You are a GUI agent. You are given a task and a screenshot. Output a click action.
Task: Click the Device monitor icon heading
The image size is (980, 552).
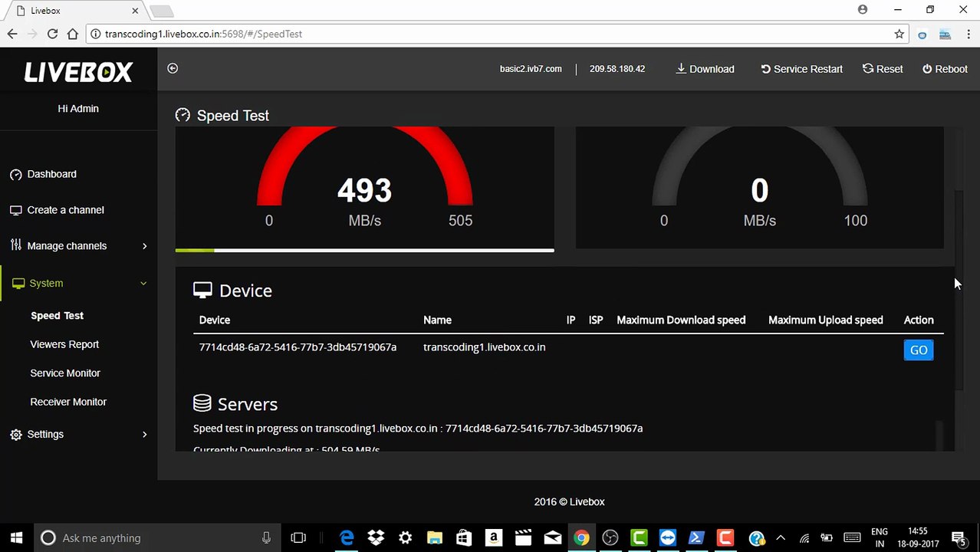(x=202, y=290)
